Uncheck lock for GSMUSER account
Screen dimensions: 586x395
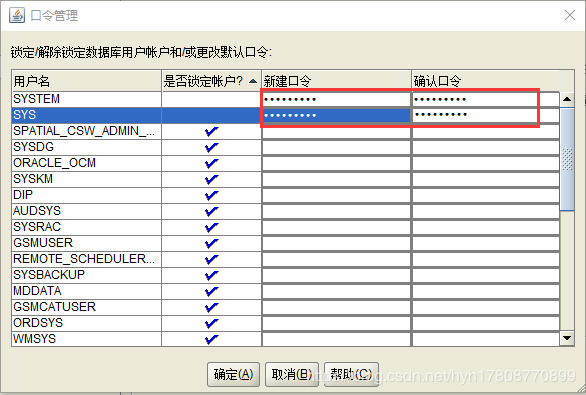coord(212,243)
